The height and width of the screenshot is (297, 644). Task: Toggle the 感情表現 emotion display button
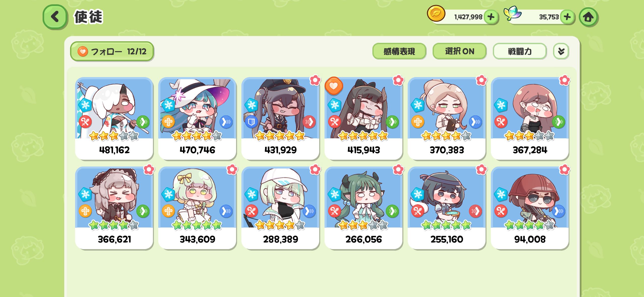399,51
